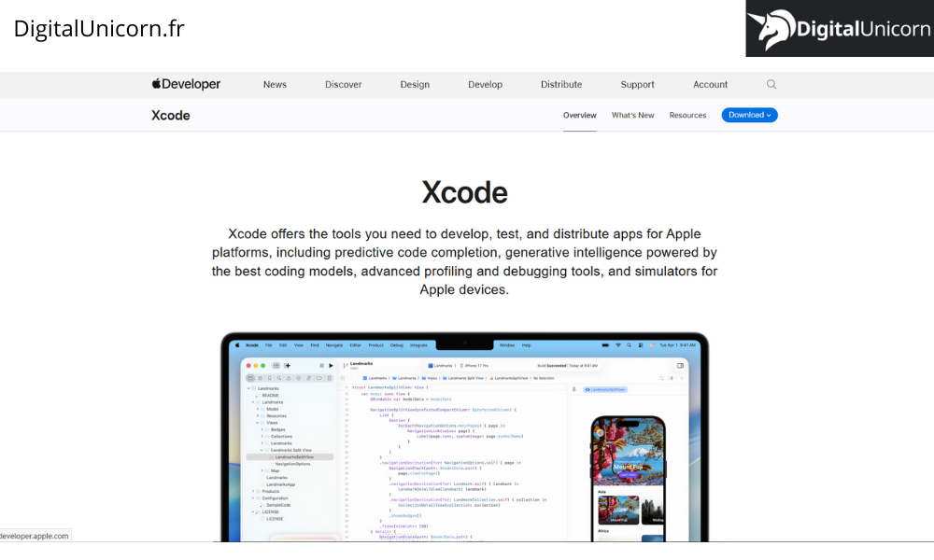Open the Debug menu in the Xcode menu bar
The image size is (934, 560).
point(395,346)
